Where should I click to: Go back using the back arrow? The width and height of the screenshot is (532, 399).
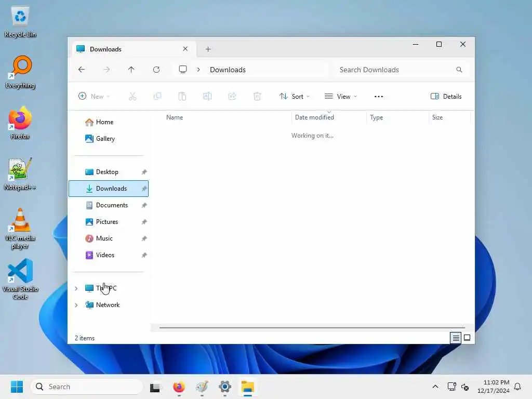point(82,70)
